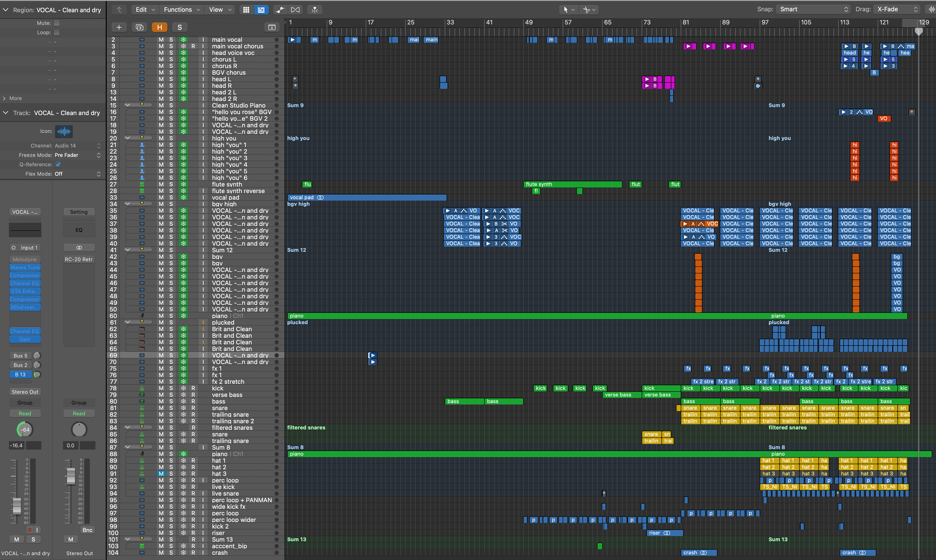Click the Bnc bounce button

click(87, 530)
